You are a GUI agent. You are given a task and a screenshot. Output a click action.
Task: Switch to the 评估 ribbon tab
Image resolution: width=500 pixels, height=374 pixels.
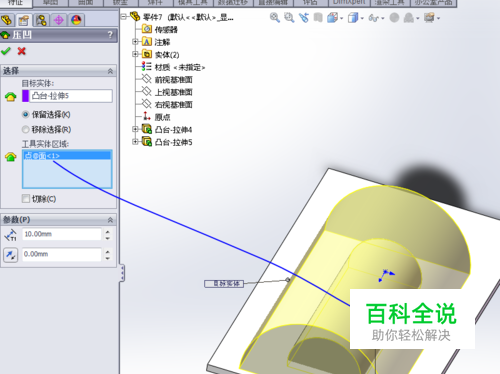coord(310,3)
